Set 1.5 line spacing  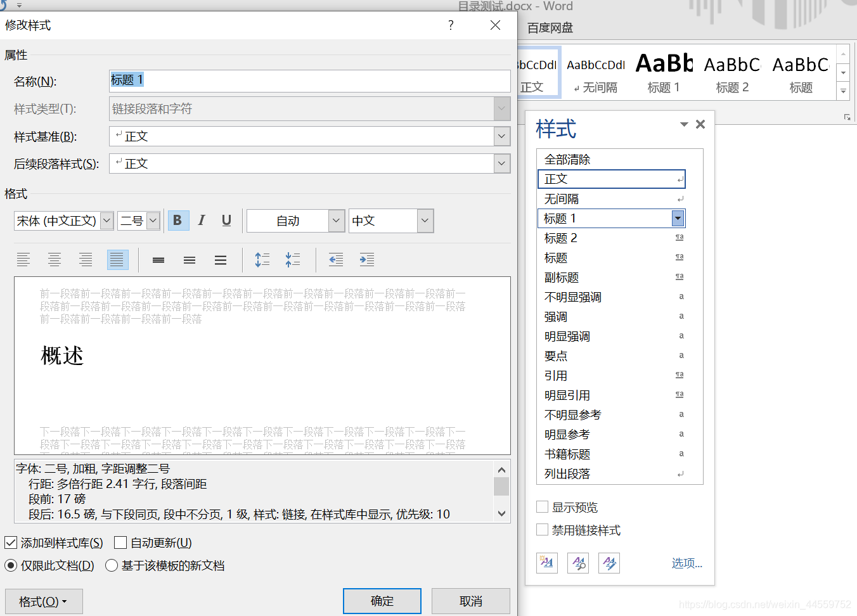pyautogui.click(x=190, y=259)
